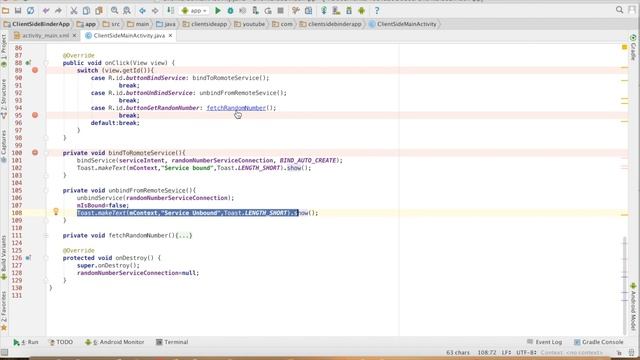This screenshot has height=360, width=640.
Task: Collapse the bindToRomoteService method fold marker
Action: click(46, 153)
